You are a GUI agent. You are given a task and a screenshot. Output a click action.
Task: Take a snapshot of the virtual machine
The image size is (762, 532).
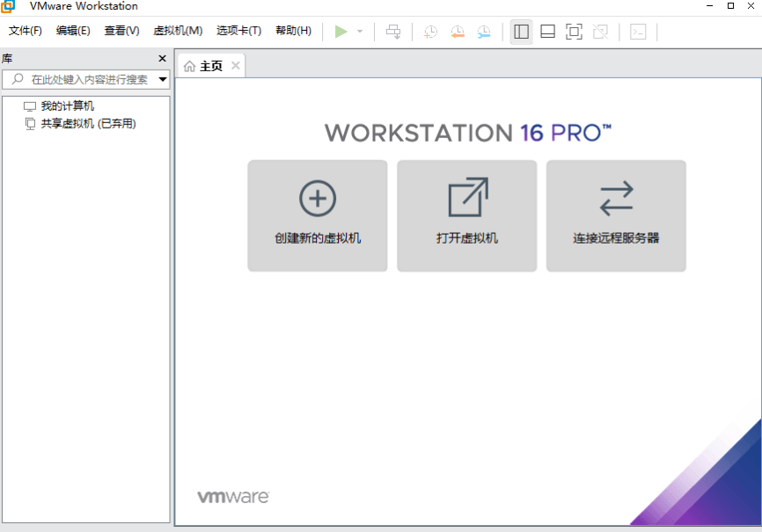(430, 32)
